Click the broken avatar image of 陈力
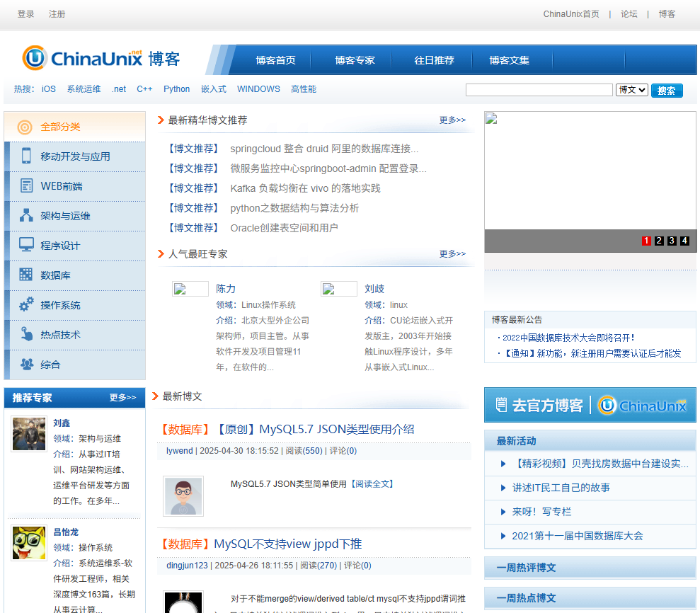Screen dimensions: 700x613 point(190,289)
